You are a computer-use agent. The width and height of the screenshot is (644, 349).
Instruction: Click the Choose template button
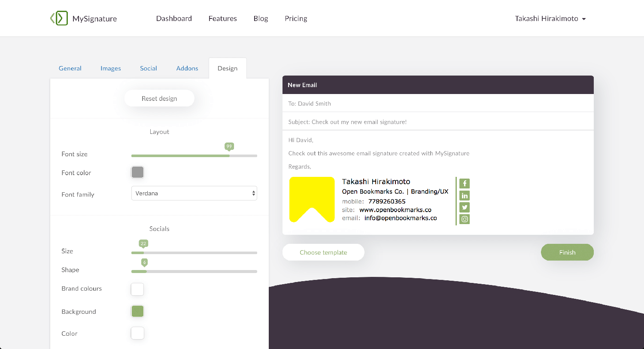(323, 252)
